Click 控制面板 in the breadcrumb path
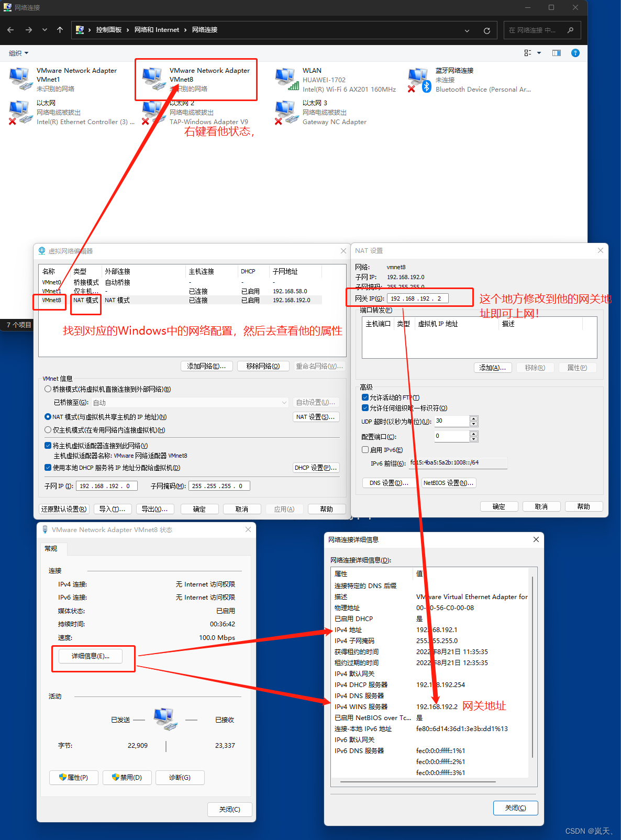621x840 pixels. tap(109, 30)
